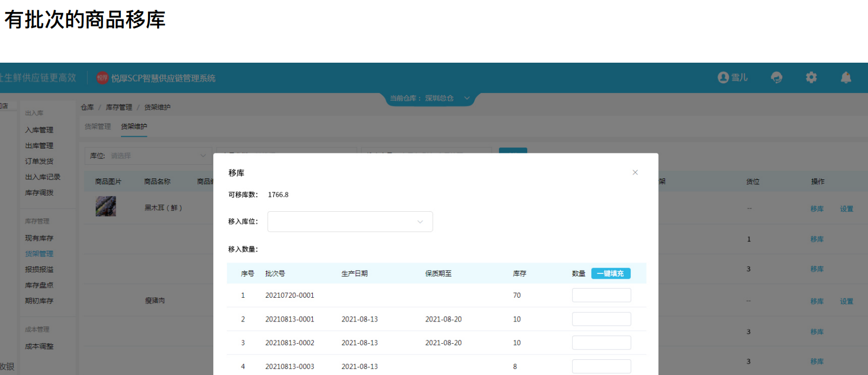Click 库存管理 in the breadcrumb
868x375 pixels.
click(119, 108)
